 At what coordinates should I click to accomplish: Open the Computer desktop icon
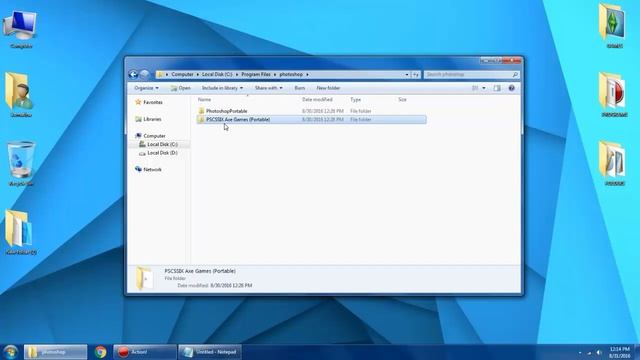click(20, 29)
